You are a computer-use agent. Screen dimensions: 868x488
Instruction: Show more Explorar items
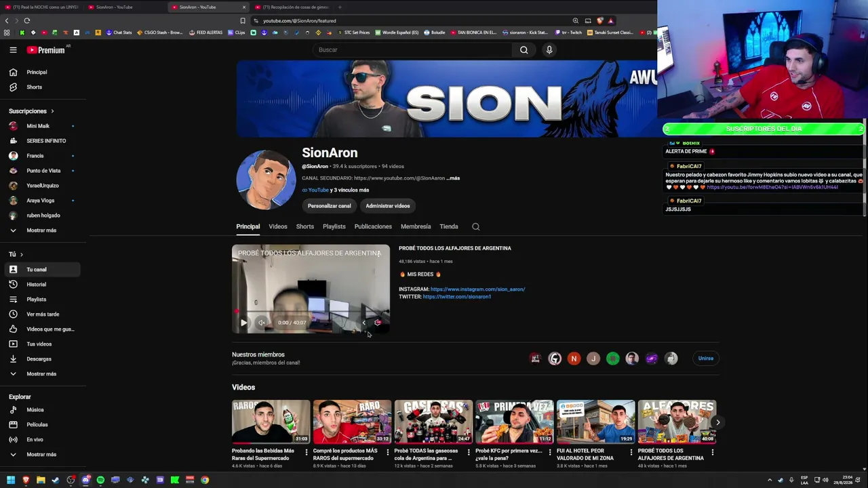pos(41,455)
